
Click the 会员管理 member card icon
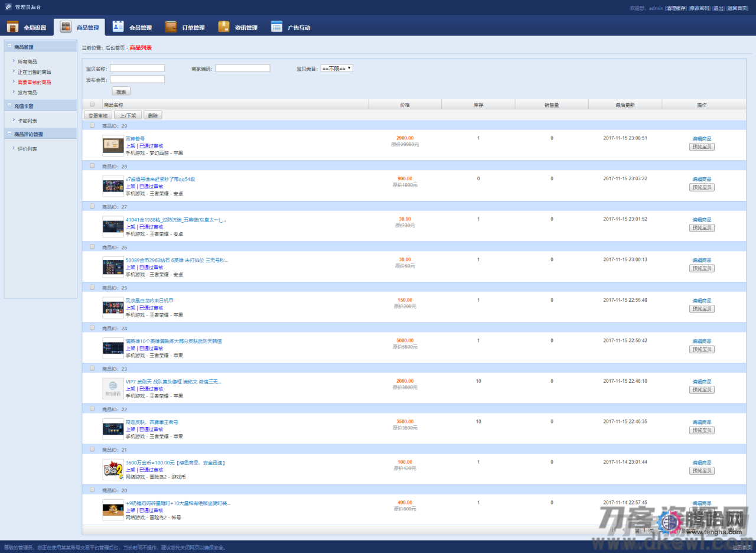(118, 27)
